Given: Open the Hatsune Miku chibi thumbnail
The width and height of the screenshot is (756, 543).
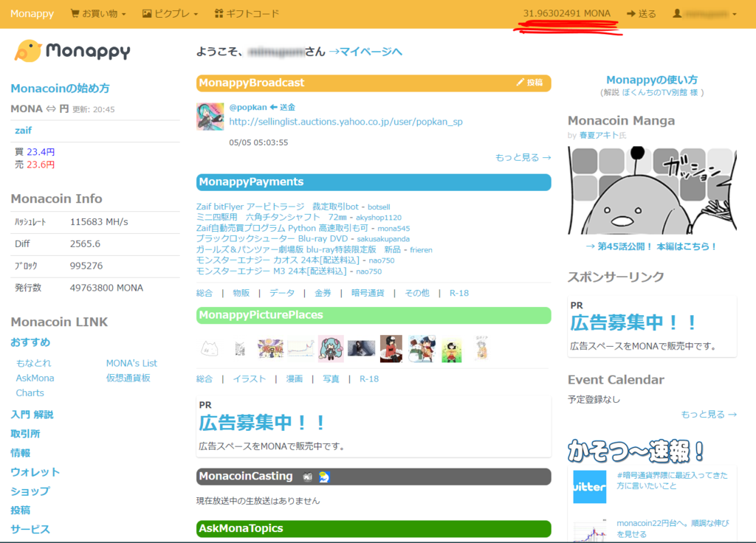Looking at the screenshot, I should tap(331, 348).
